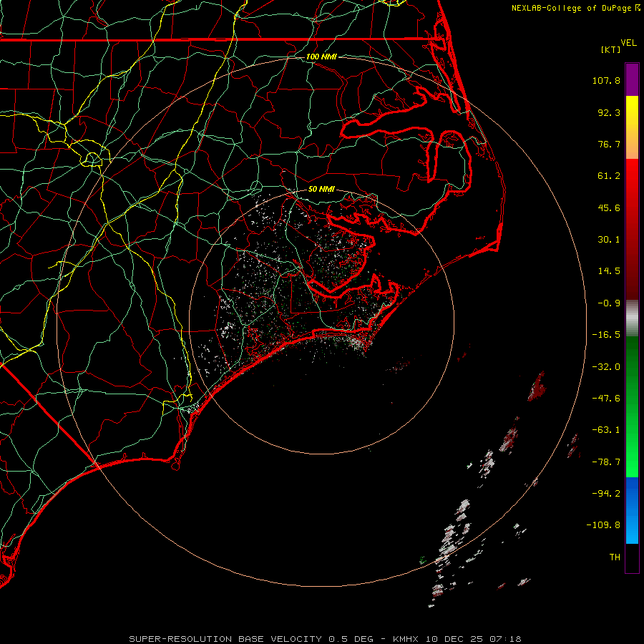644x644 pixels.
Task: Click the -94.2 velocity scale value
Action: (x=606, y=493)
